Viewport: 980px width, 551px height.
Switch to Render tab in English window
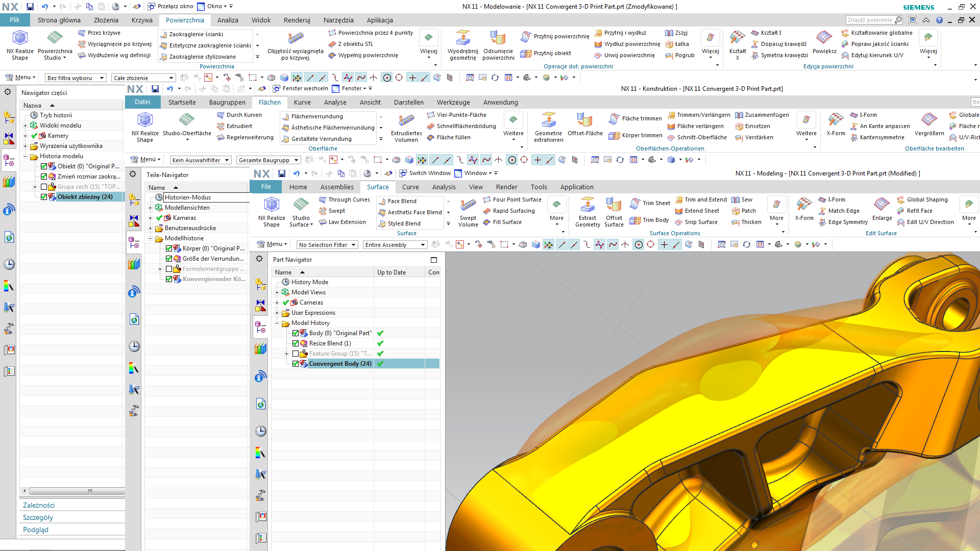[506, 187]
